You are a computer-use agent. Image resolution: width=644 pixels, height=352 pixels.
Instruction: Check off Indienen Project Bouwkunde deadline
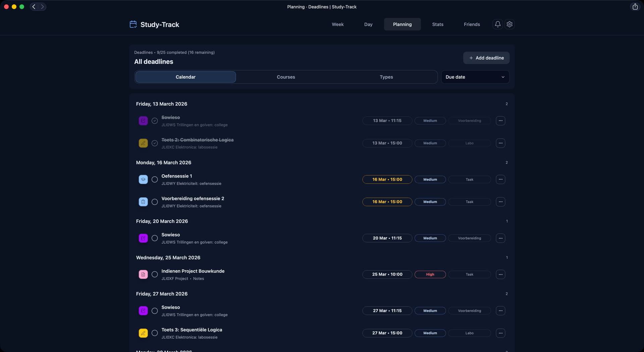(x=155, y=274)
